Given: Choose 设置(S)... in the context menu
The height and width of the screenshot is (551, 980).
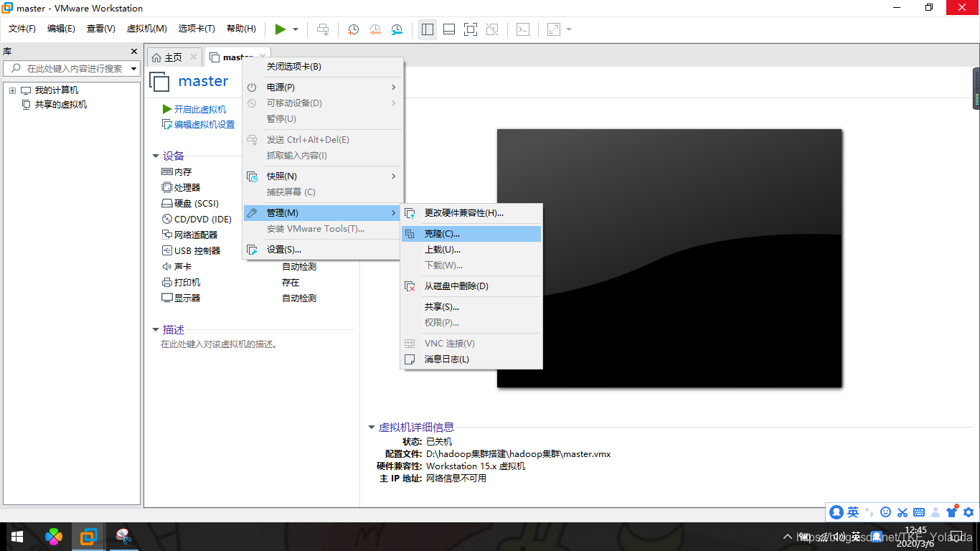Looking at the screenshot, I should pos(321,250).
